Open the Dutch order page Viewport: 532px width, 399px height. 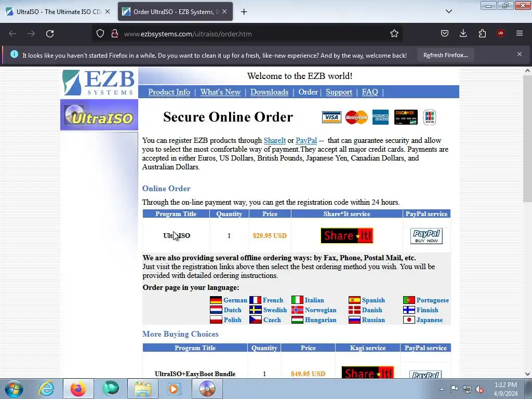coord(232,310)
